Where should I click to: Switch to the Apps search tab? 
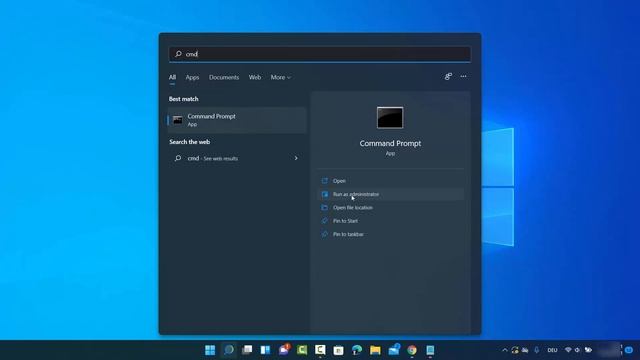pyautogui.click(x=192, y=77)
